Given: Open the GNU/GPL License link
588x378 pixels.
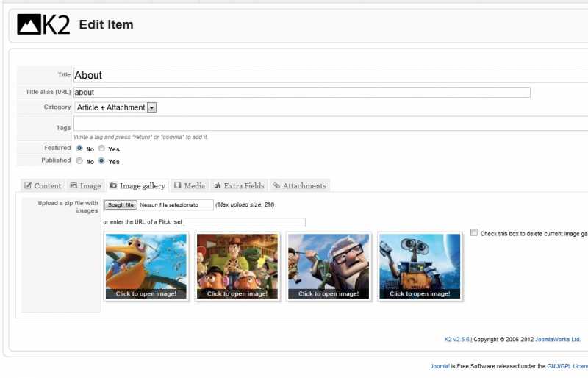Looking at the screenshot, I should point(567,366).
